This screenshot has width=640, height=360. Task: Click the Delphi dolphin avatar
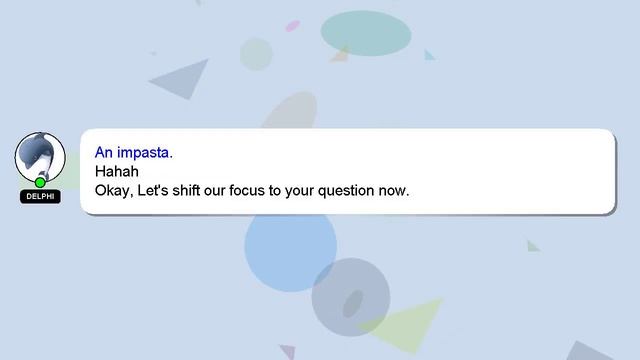click(40, 157)
